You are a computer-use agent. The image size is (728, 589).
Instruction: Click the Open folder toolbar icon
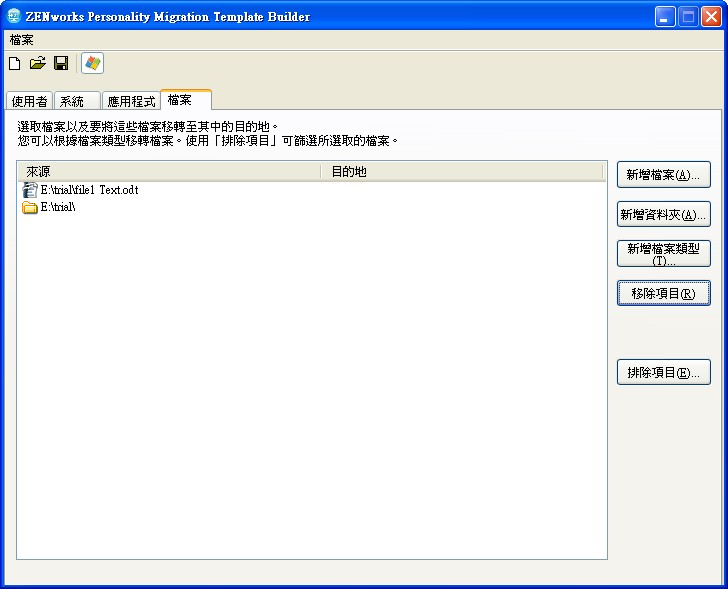38,63
